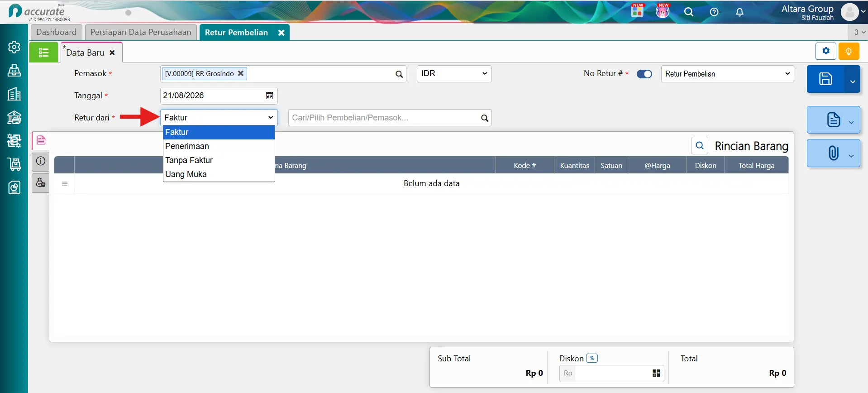
Task: Select Uang Muka option
Action: 219,174
